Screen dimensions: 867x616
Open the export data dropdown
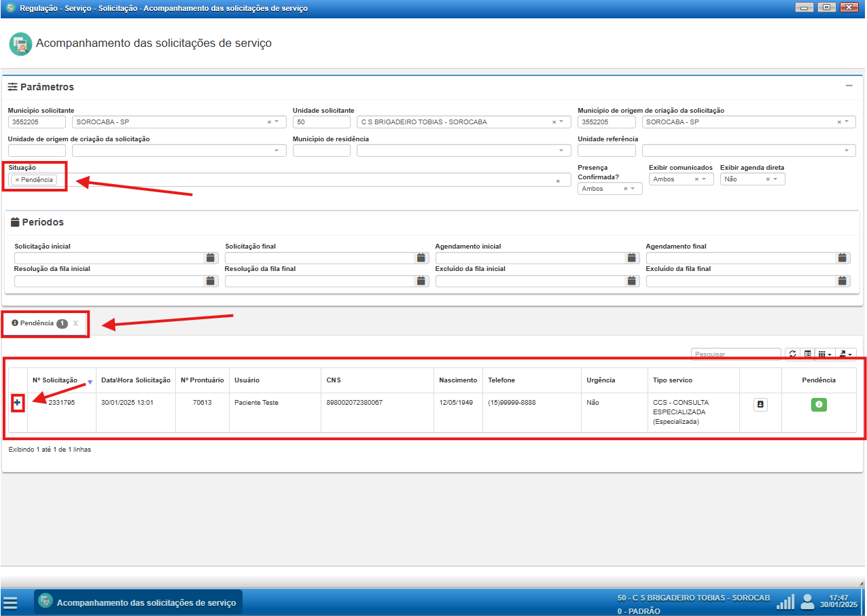846,354
